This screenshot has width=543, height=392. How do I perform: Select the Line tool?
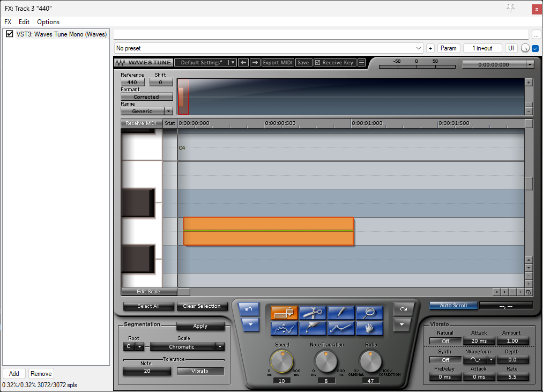click(x=341, y=328)
